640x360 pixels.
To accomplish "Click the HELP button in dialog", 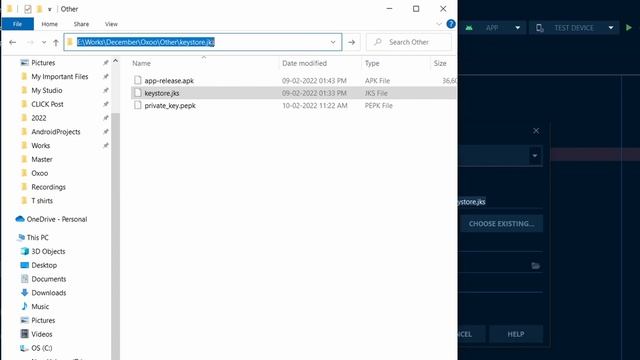I will point(516,334).
